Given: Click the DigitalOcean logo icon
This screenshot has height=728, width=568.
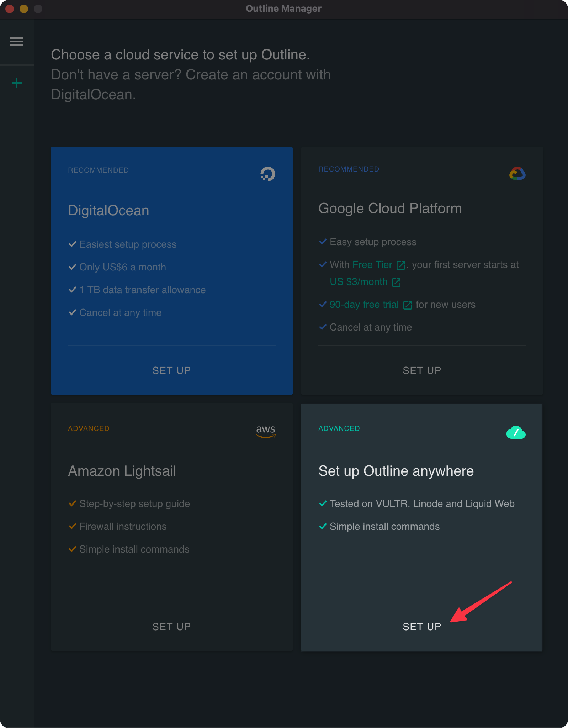Looking at the screenshot, I should tap(268, 174).
